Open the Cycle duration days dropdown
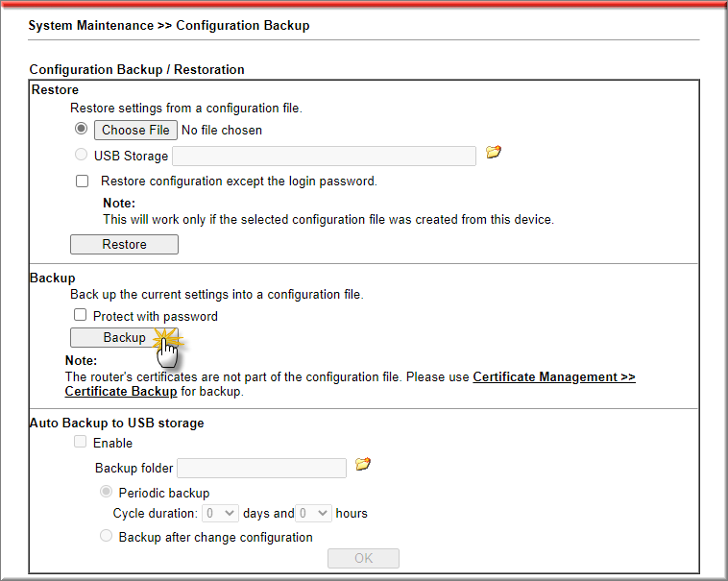 pyautogui.click(x=221, y=513)
